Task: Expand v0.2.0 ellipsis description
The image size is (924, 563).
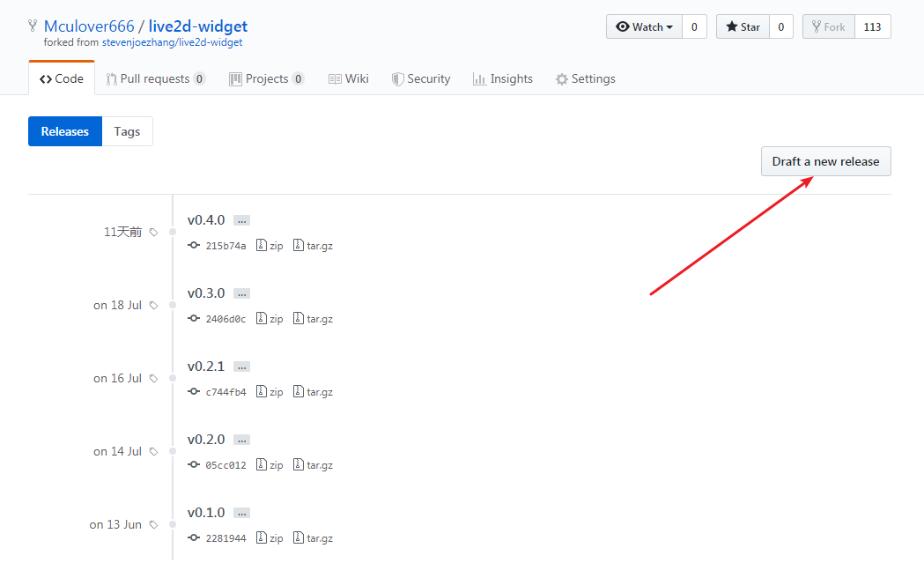Action: pyautogui.click(x=241, y=440)
